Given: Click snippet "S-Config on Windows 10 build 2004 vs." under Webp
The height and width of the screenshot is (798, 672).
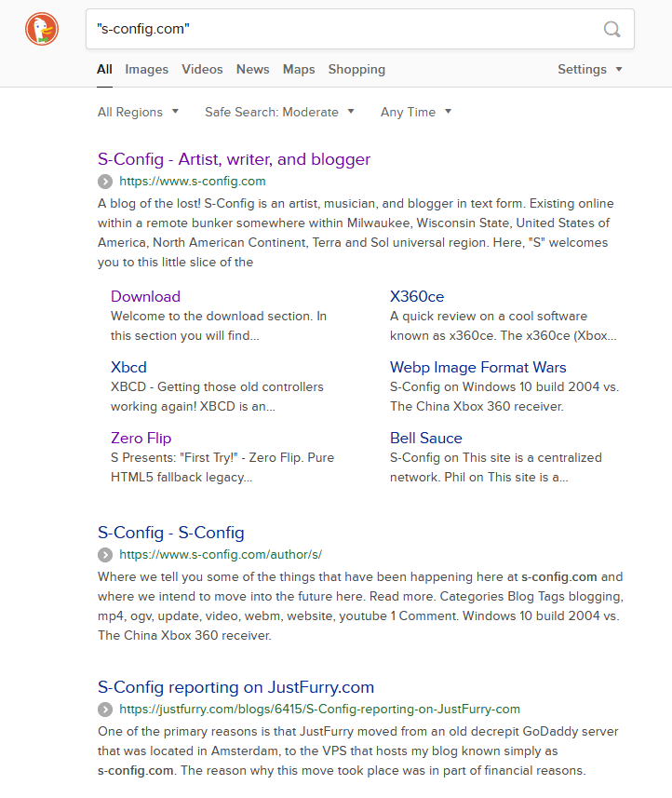Looking at the screenshot, I should pyautogui.click(x=504, y=386).
